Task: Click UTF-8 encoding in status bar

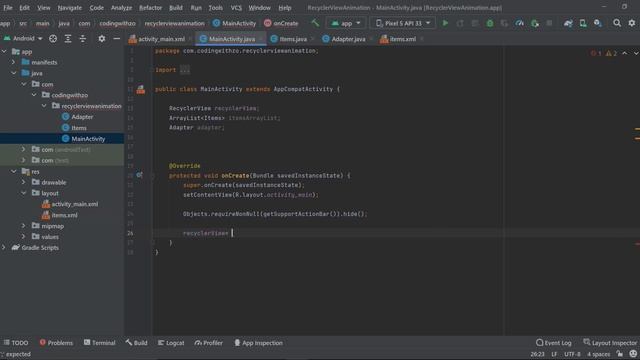Action: tap(572, 354)
